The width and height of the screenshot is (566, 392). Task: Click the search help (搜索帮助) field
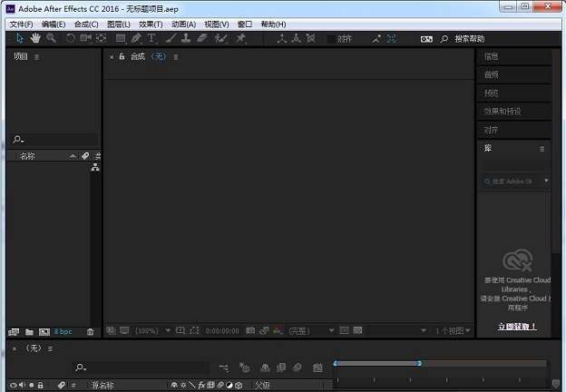pyautogui.click(x=469, y=39)
